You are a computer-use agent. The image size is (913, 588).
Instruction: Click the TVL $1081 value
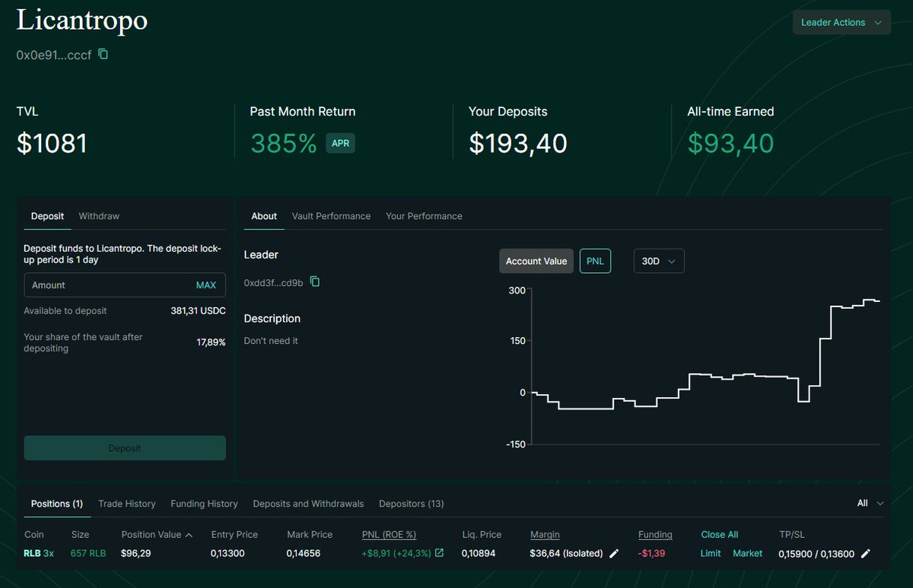[x=52, y=143]
